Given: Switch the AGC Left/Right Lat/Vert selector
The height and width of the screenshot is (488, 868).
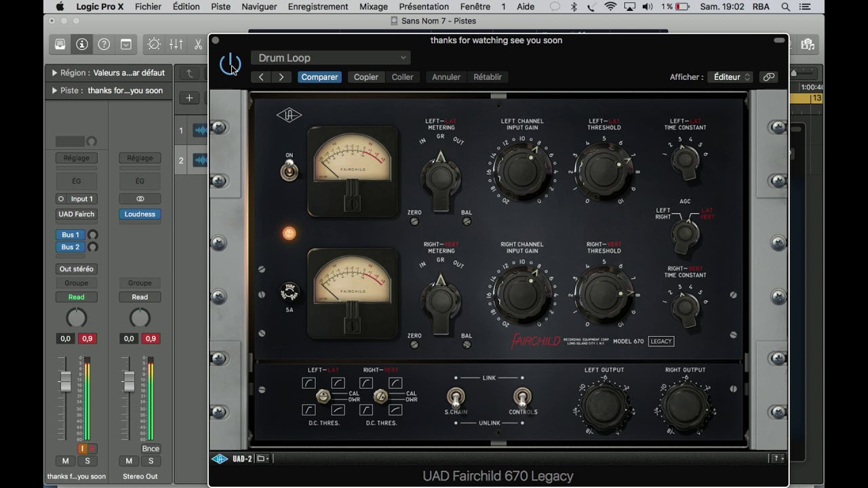Looking at the screenshot, I should pyautogui.click(x=684, y=235).
